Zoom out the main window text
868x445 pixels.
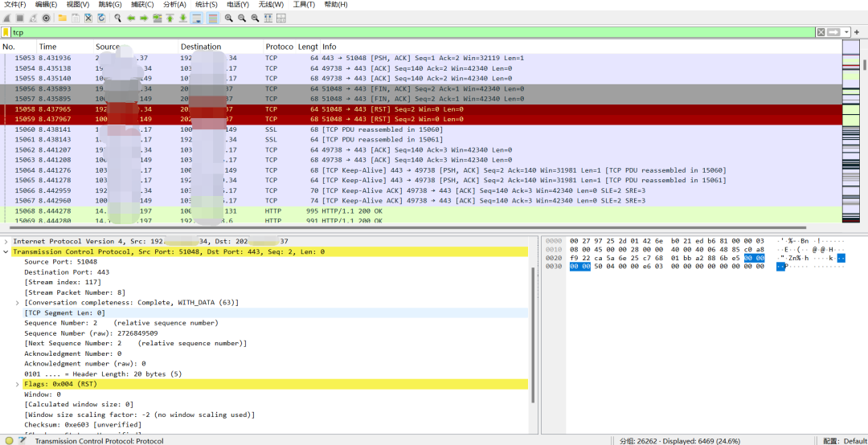point(242,18)
